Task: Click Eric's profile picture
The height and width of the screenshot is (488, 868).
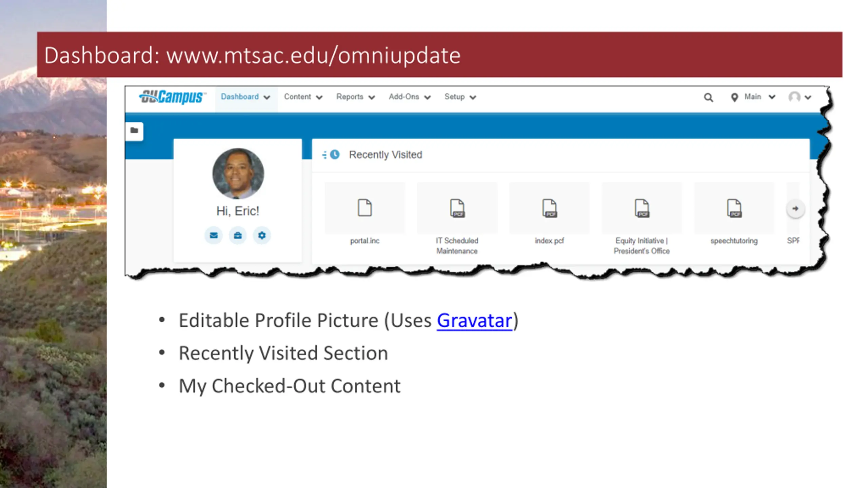Action: [238, 174]
